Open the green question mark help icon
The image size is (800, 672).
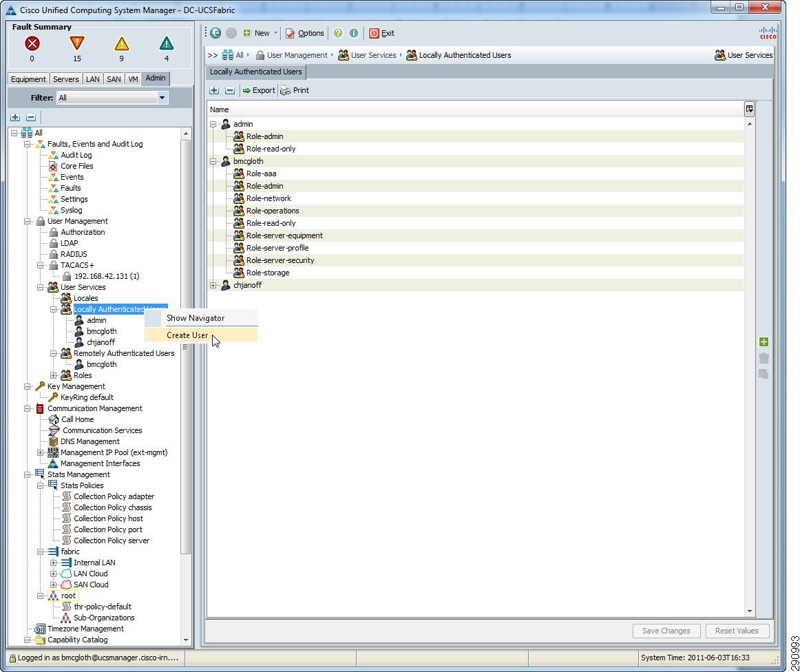pyautogui.click(x=338, y=33)
